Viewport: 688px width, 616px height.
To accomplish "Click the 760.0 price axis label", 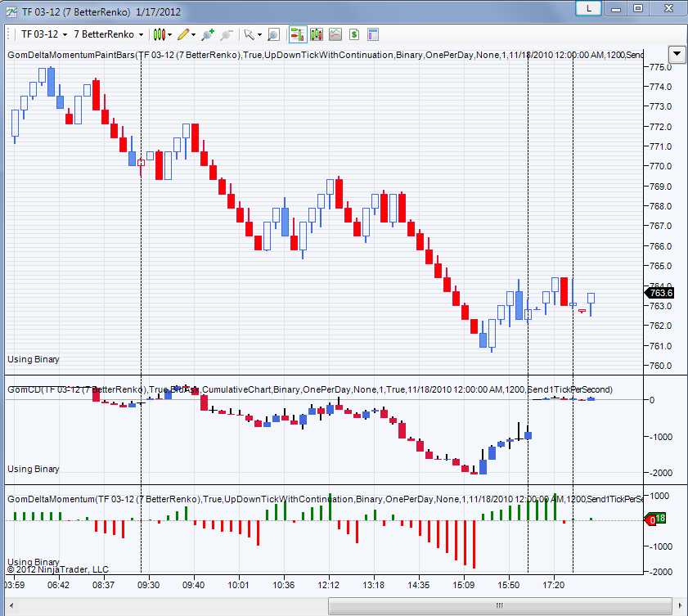I will click(660, 366).
